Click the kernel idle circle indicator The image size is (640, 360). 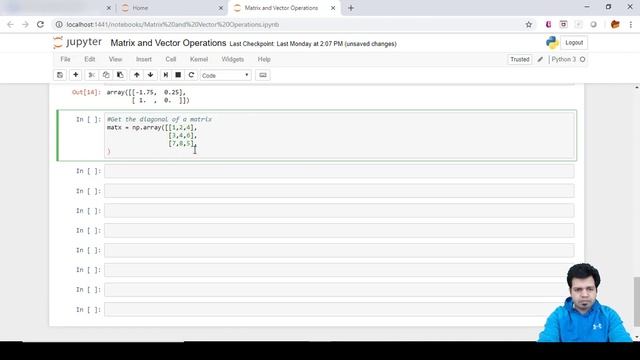click(582, 60)
